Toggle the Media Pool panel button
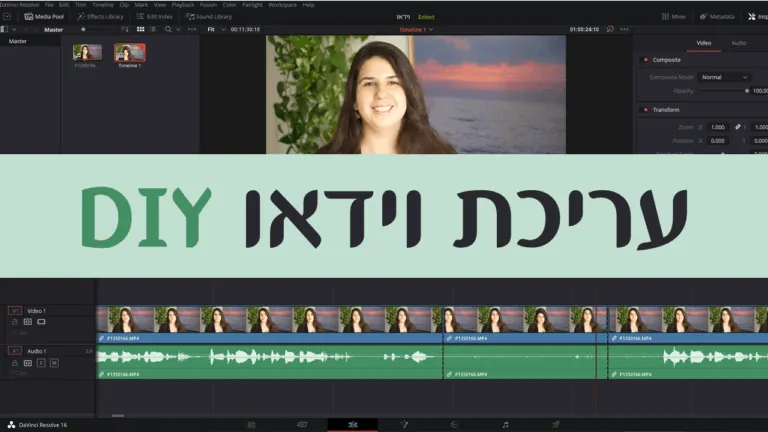 pyautogui.click(x=44, y=17)
